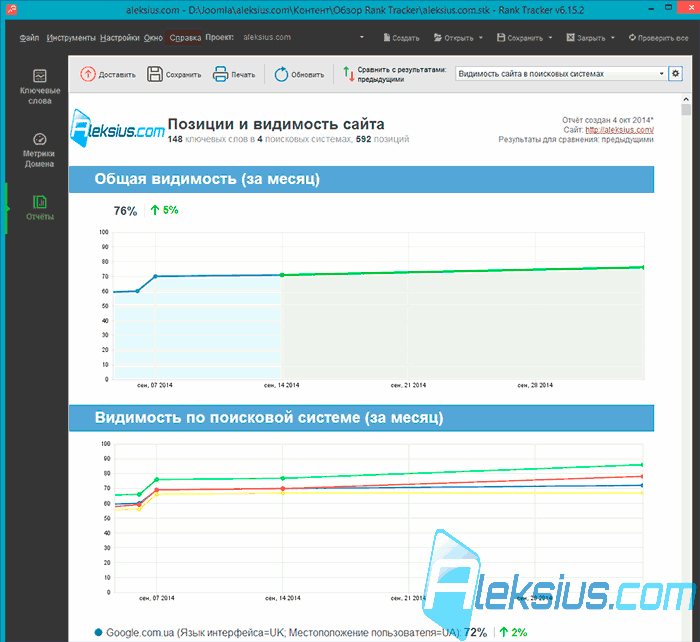Click the Сохранить report icon

[x=155, y=74]
